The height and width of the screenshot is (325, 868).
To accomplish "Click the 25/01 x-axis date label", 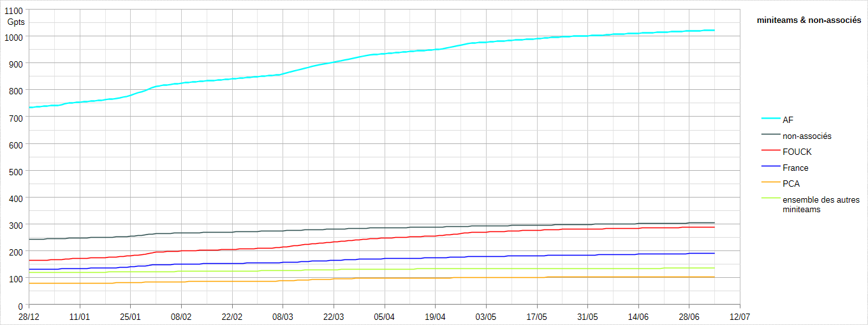I will [x=130, y=317].
